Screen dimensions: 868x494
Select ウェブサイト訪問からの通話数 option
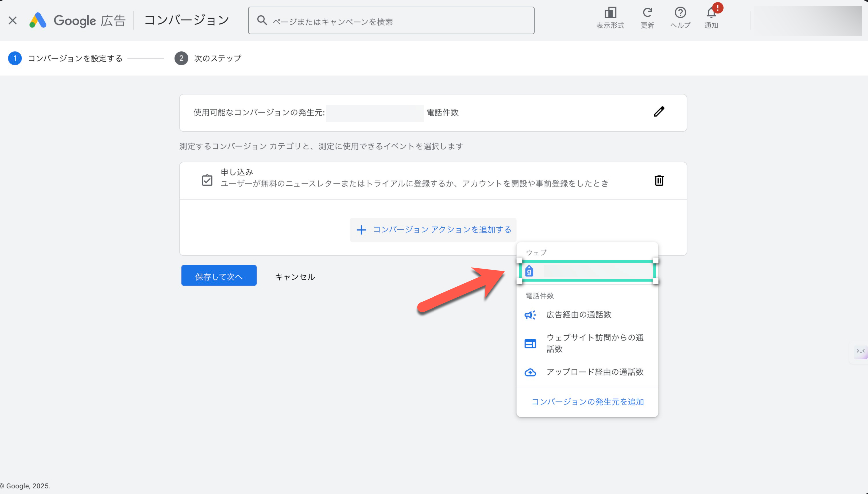point(595,343)
